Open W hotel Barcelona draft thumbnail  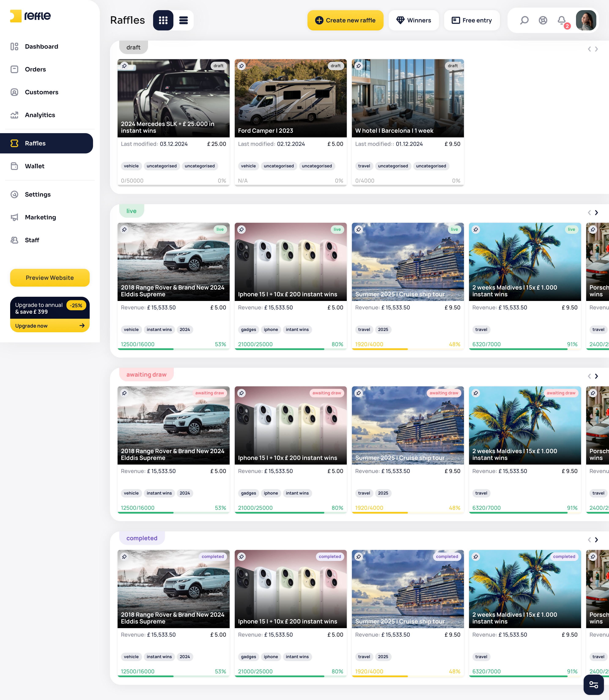pos(408,98)
